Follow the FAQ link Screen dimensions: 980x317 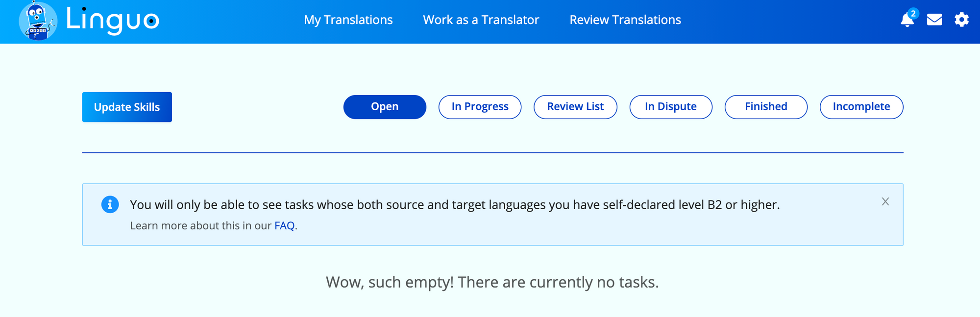point(284,226)
